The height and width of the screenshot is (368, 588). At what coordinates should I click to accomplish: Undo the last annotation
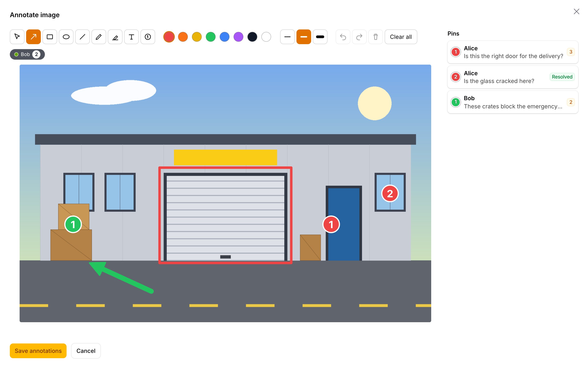[x=343, y=37]
